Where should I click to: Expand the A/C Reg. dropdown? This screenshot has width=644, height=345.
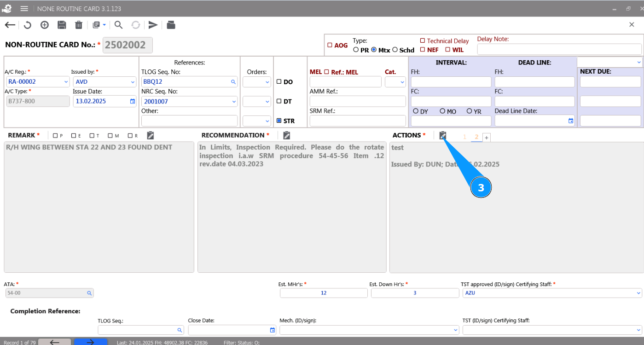click(65, 82)
